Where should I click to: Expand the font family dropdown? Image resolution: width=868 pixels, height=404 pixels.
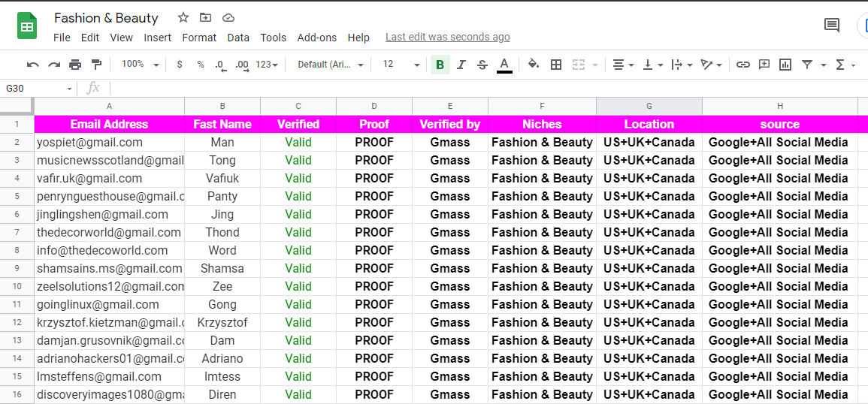(x=330, y=65)
